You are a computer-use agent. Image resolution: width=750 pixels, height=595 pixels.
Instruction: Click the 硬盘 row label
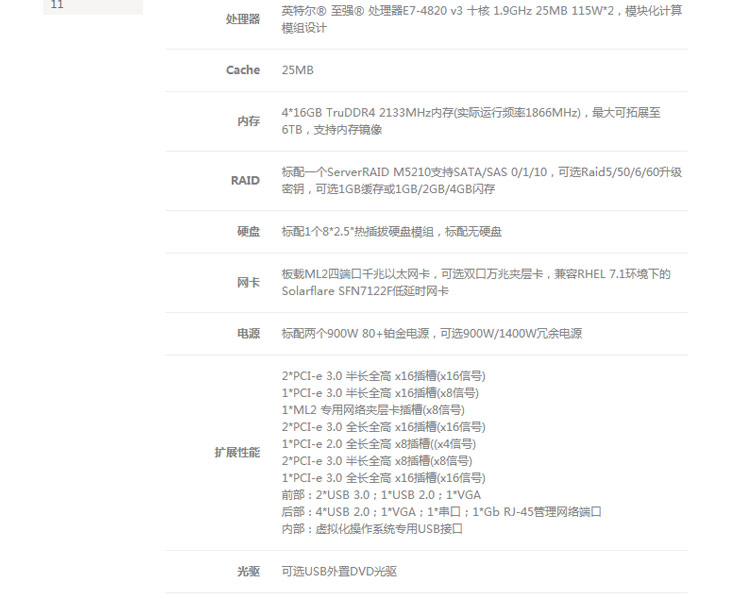click(248, 232)
